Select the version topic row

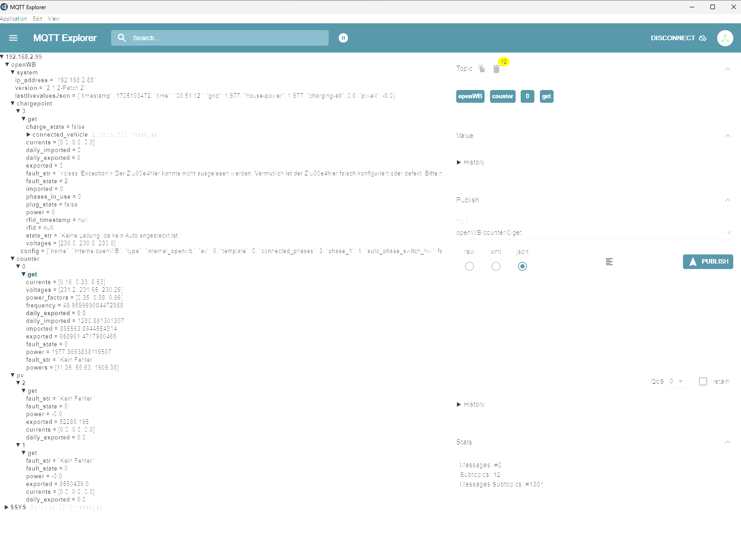[x=50, y=88]
